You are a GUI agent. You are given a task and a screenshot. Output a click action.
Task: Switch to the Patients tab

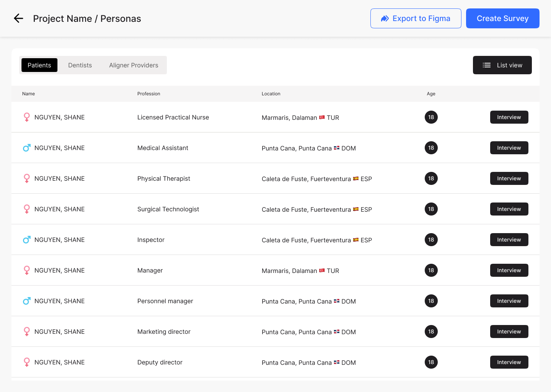tap(39, 65)
